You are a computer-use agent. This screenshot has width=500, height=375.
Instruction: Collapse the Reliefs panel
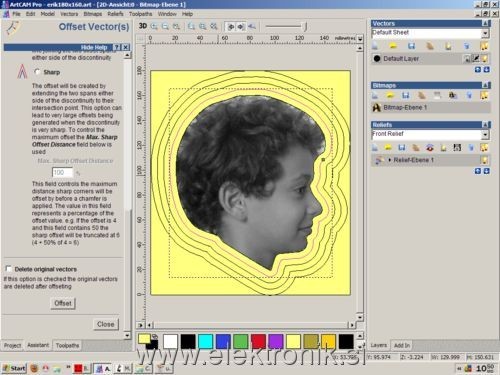[x=486, y=125]
